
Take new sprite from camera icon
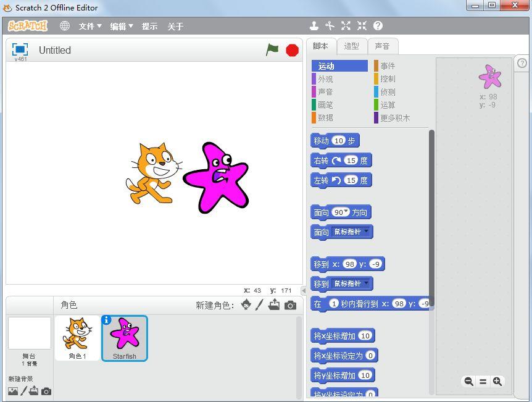pos(290,306)
